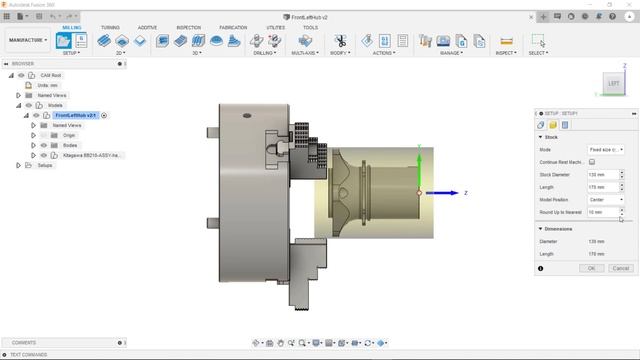
Task: Select the Drill tool icon
Action: [256, 41]
